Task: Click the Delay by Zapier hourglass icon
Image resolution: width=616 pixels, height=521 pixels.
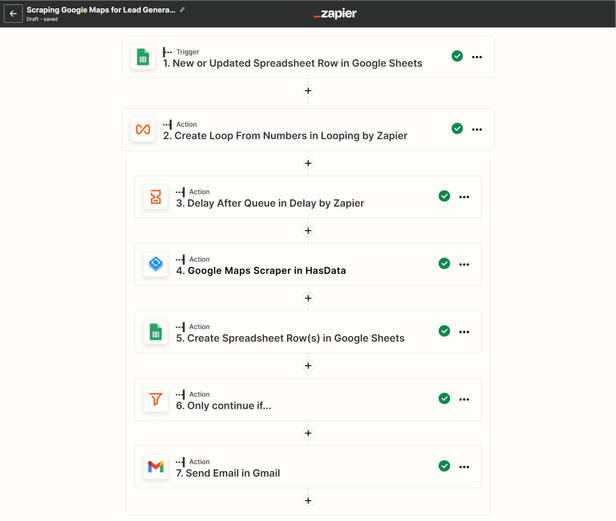Action: pos(156,197)
